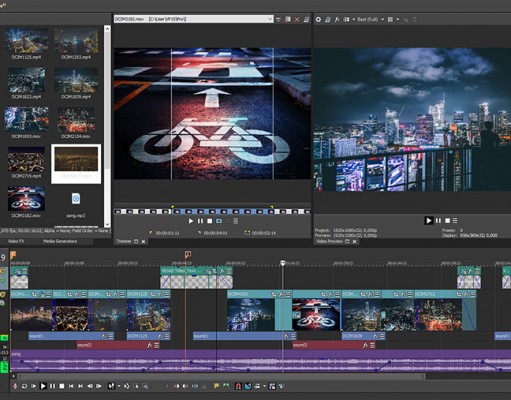The height and width of the screenshot is (400, 511).
Task: Open Video Output FX in preview toolbar
Action: pos(337,20)
